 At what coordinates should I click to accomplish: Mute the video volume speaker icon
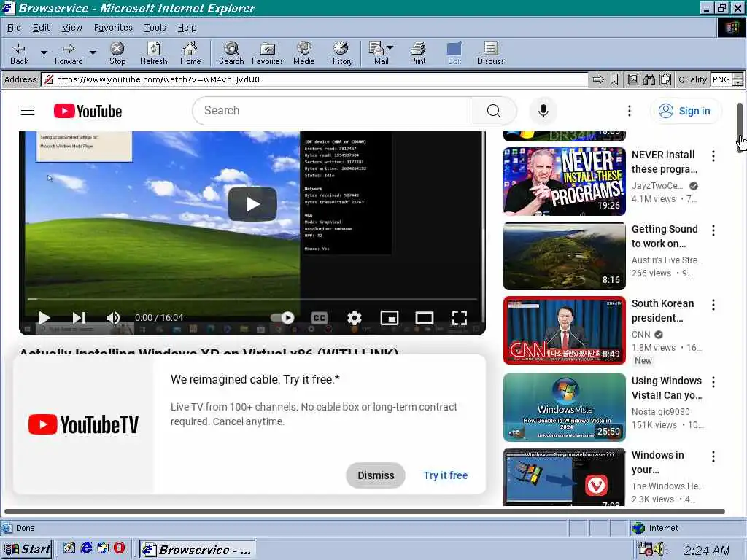[x=112, y=318]
